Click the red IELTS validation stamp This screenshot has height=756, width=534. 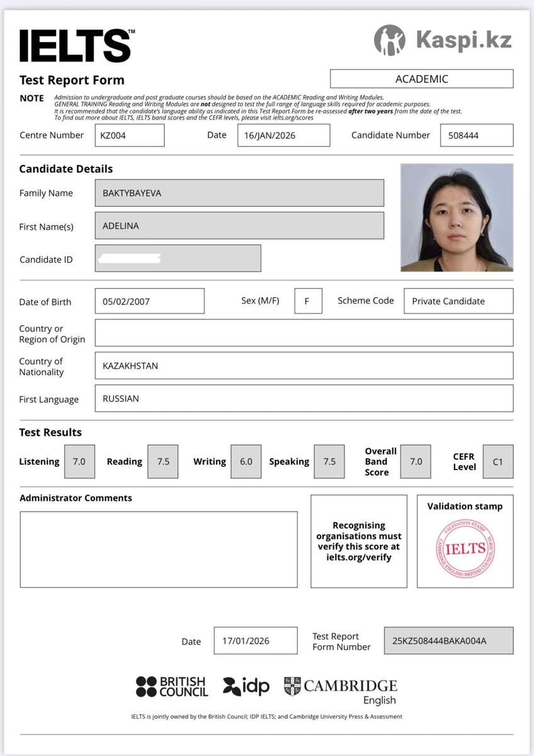click(465, 549)
